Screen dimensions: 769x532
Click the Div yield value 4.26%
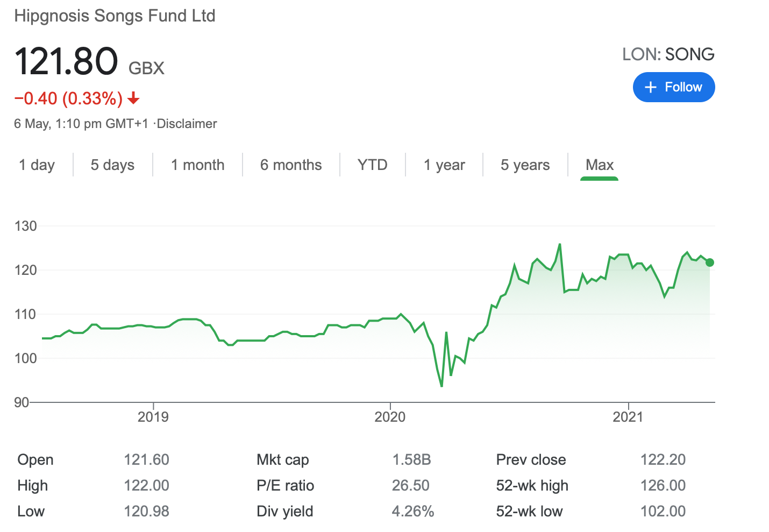tap(412, 511)
